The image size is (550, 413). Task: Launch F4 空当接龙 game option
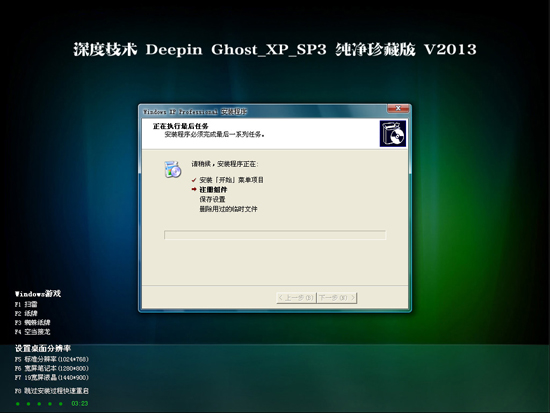(33, 332)
